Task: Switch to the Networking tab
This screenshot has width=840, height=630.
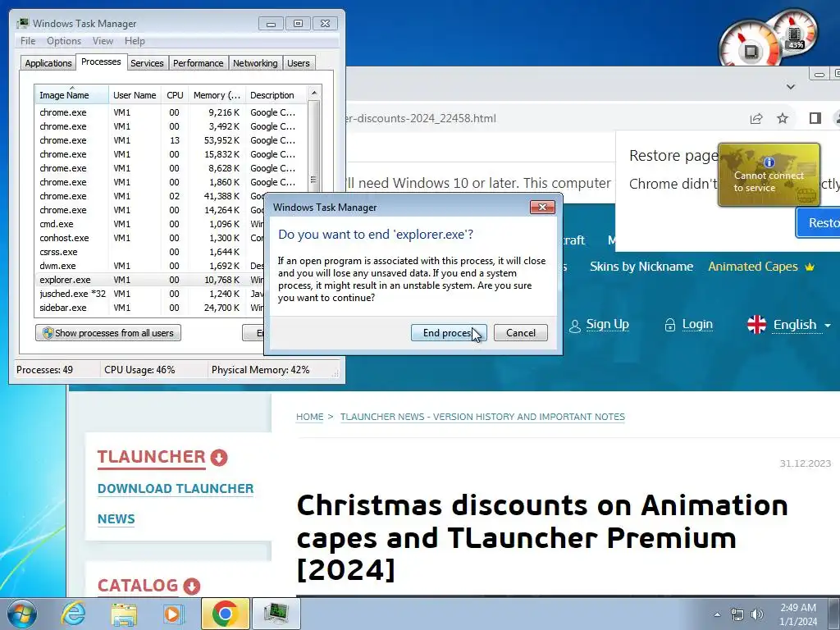Action: point(255,63)
